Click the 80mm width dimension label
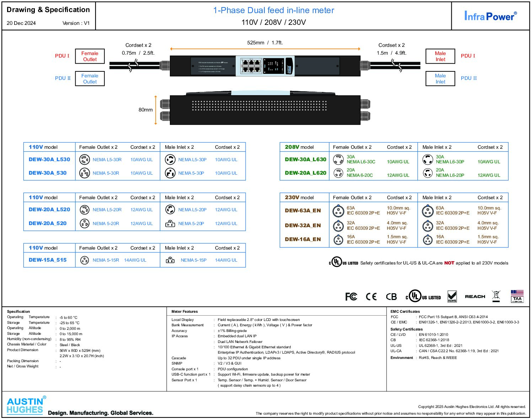The width and height of the screenshot is (532, 420). (x=146, y=110)
